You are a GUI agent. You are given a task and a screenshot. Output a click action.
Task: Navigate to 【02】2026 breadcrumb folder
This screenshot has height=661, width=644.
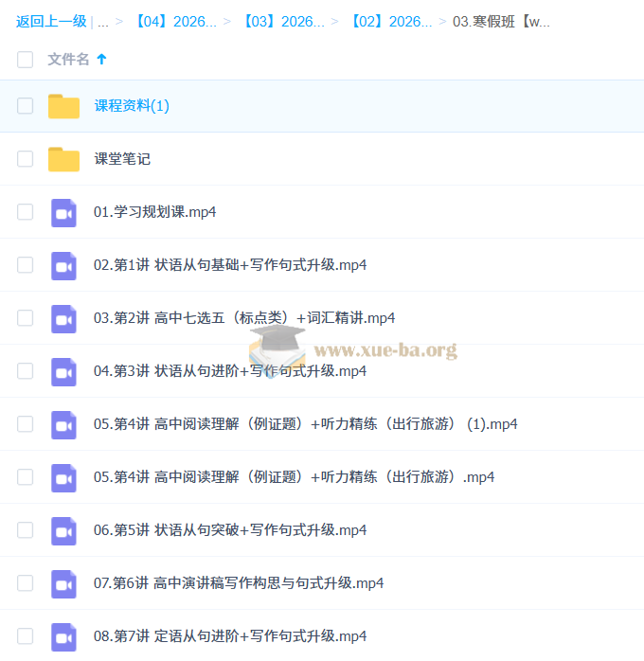pyautogui.click(x=391, y=21)
